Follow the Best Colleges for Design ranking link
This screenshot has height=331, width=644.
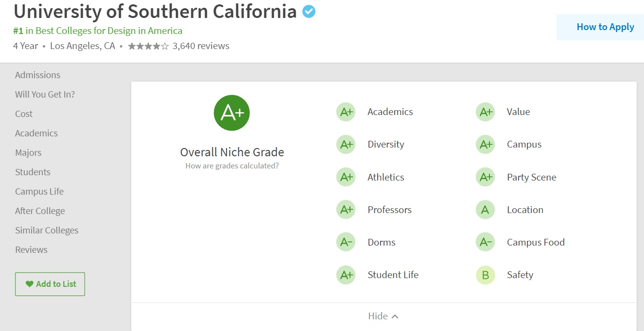(98, 31)
